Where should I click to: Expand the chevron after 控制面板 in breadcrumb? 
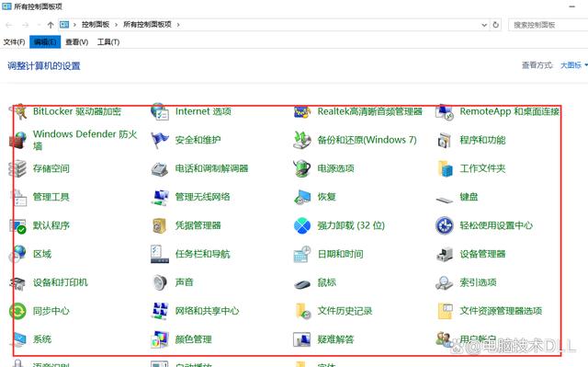tap(116, 25)
